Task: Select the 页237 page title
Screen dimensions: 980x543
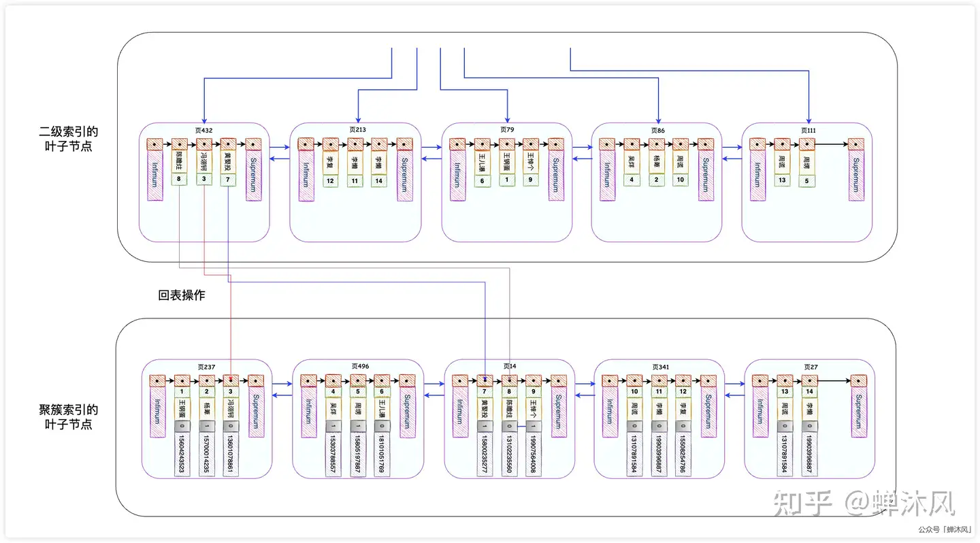Action: pyautogui.click(x=206, y=366)
